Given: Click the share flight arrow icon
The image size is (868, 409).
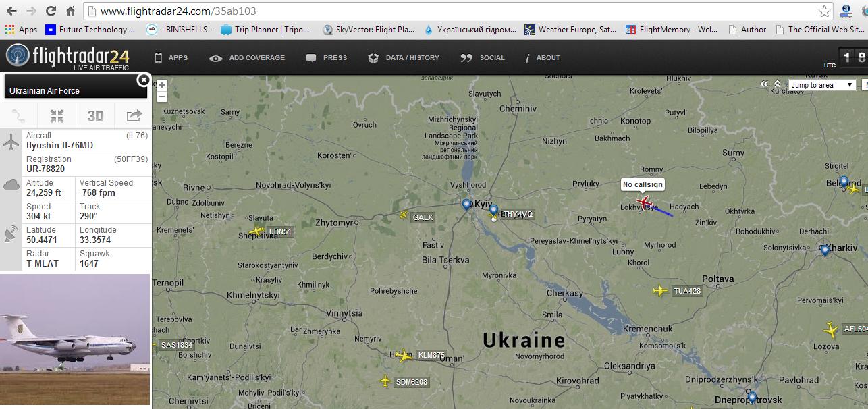Looking at the screenshot, I should pyautogui.click(x=133, y=116).
